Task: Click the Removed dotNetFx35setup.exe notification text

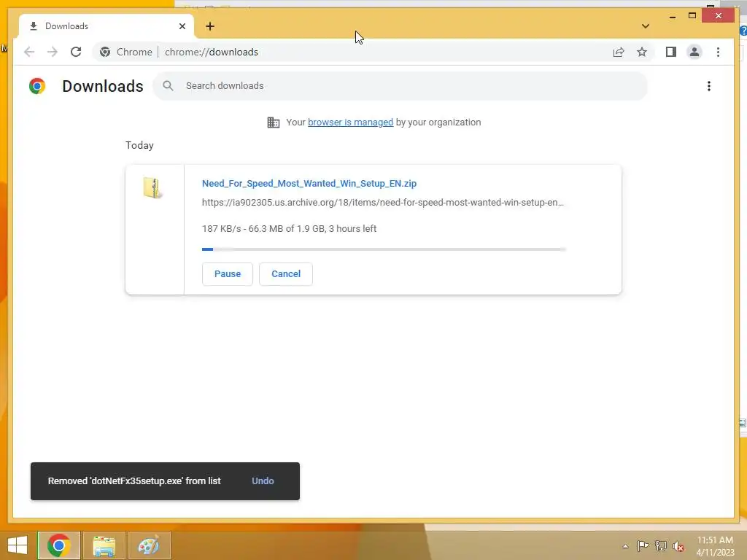Action: [134, 481]
